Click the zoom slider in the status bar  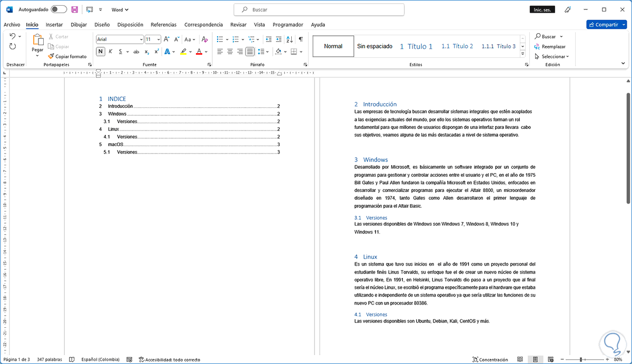pyautogui.click(x=580, y=360)
